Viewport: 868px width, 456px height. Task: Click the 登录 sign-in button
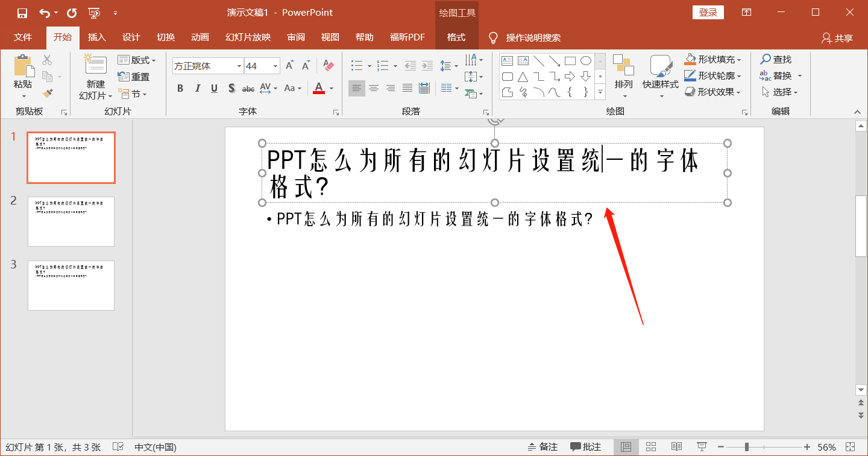point(708,13)
